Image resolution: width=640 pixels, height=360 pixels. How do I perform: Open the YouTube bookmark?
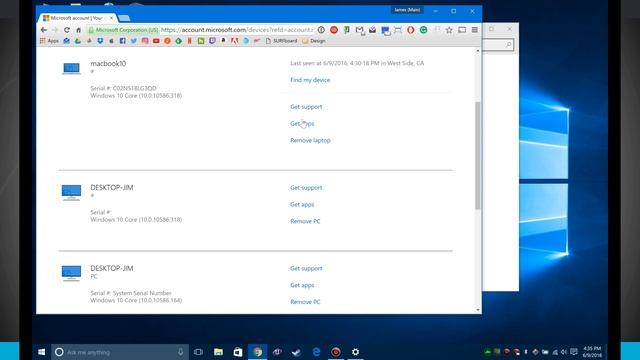point(156,41)
